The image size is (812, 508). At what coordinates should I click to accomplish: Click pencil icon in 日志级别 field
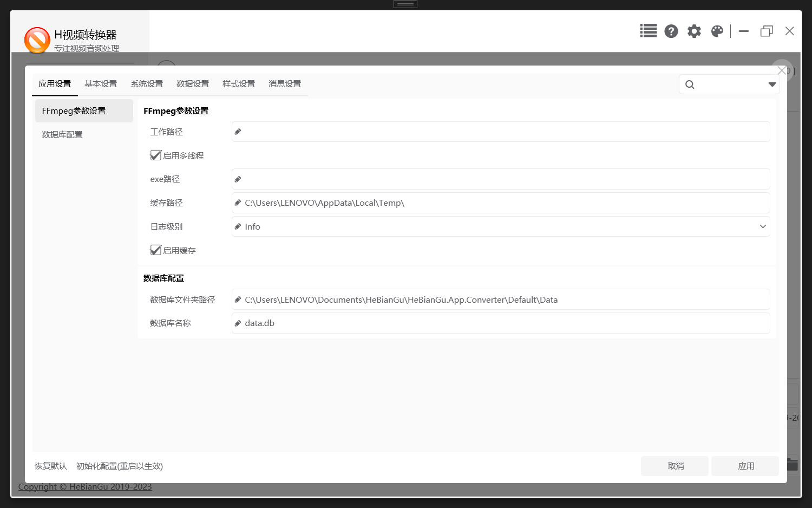[238, 226]
